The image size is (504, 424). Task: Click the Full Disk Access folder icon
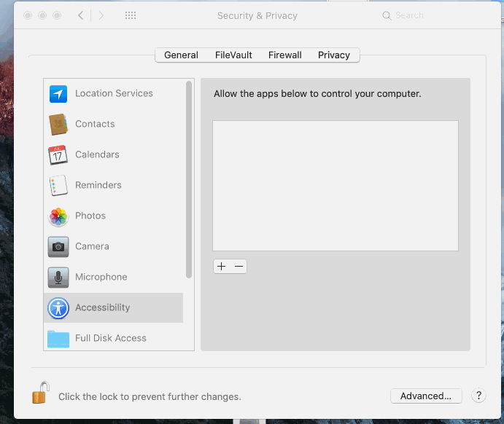(x=58, y=339)
